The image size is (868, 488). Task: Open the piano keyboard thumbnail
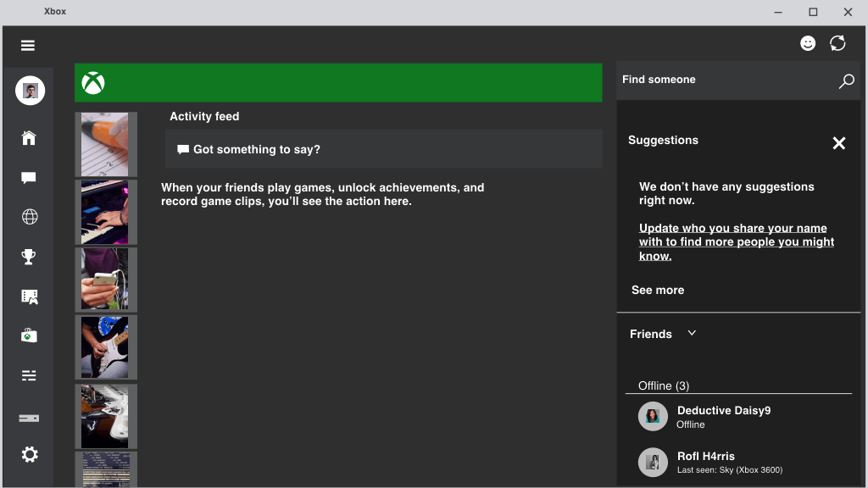[105, 213]
